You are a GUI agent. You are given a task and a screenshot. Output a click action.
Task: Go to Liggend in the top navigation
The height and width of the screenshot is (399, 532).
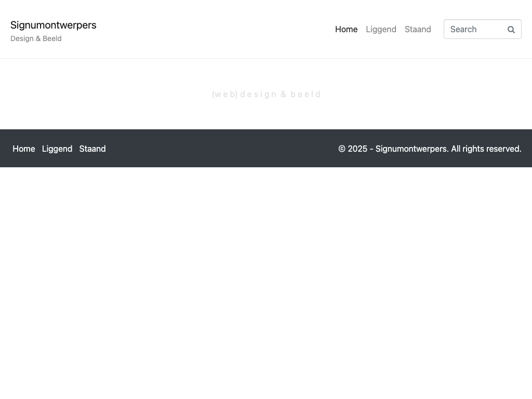tap(381, 29)
